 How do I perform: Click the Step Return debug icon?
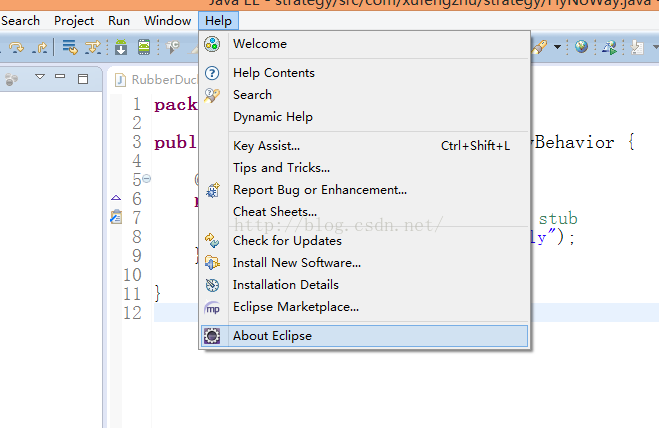coord(40,48)
